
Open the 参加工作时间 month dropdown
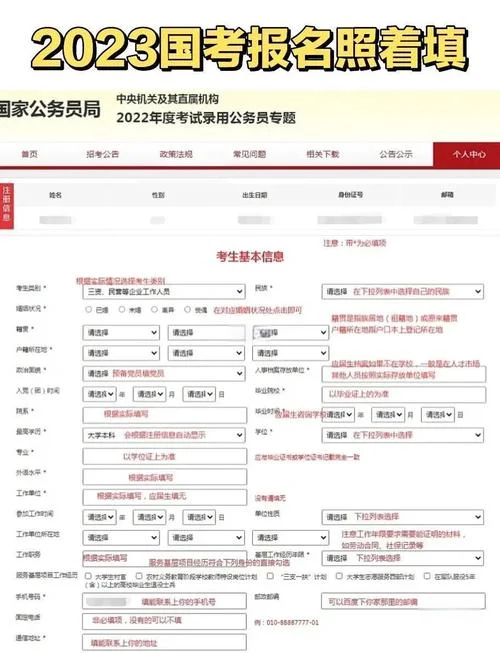coord(149,517)
